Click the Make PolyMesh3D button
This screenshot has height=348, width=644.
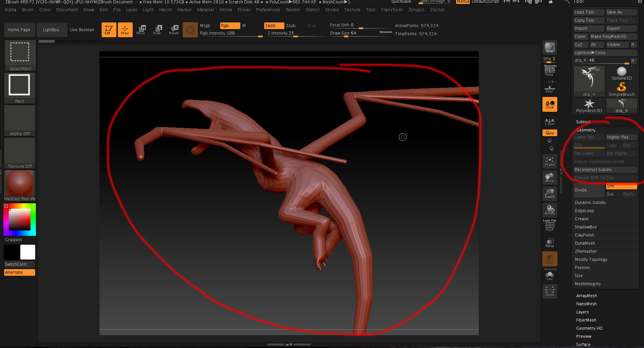pyautogui.click(x=613, y=37)
